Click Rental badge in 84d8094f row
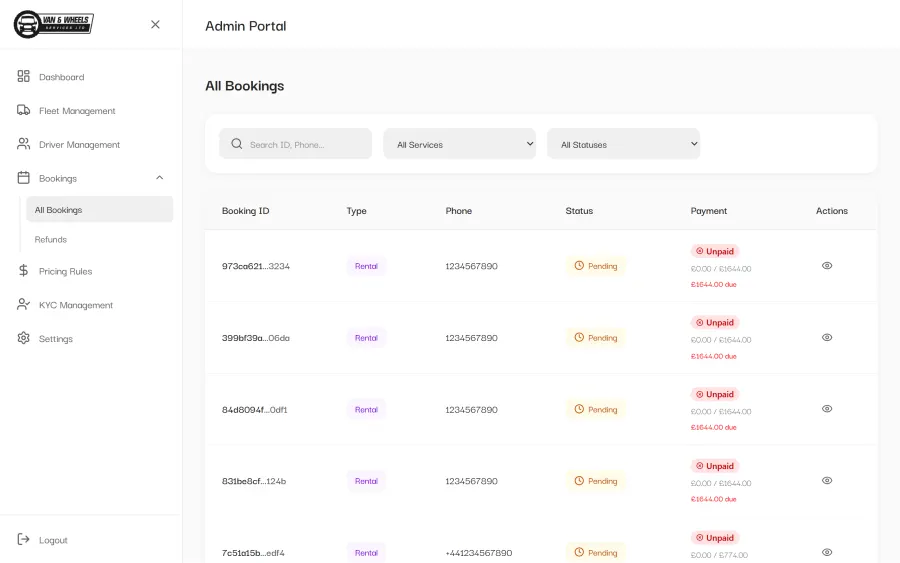Screen dimensions: 900x563 (366, 410)
